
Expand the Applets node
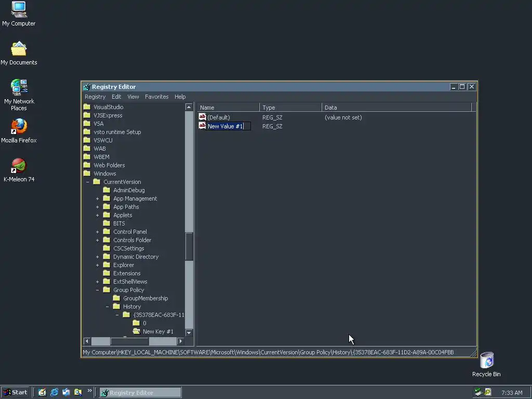(97, 215)
